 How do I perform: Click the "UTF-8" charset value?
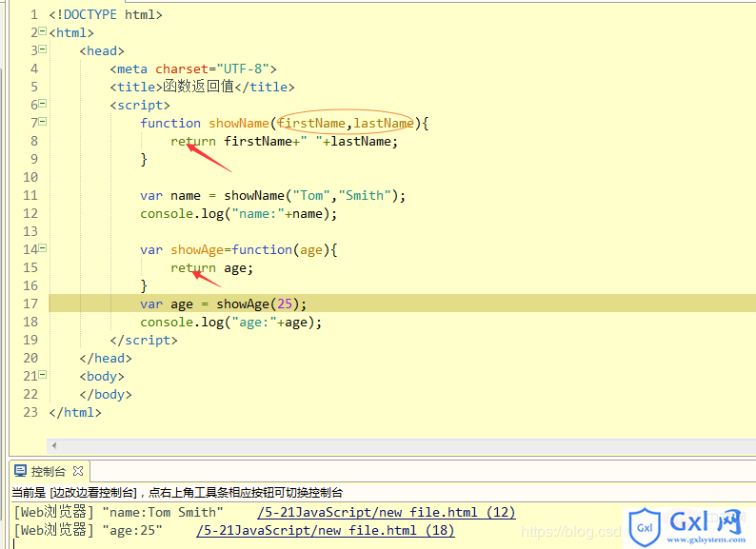click(x=243, y=69)
